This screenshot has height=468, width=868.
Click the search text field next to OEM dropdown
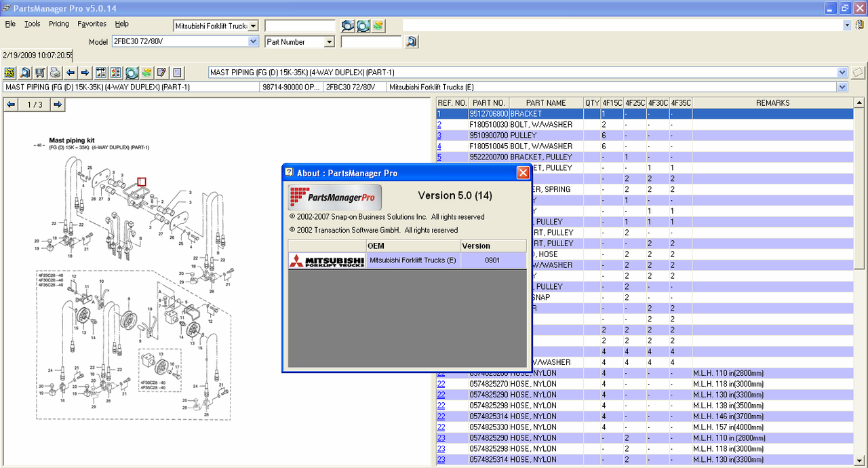(300, 26)
